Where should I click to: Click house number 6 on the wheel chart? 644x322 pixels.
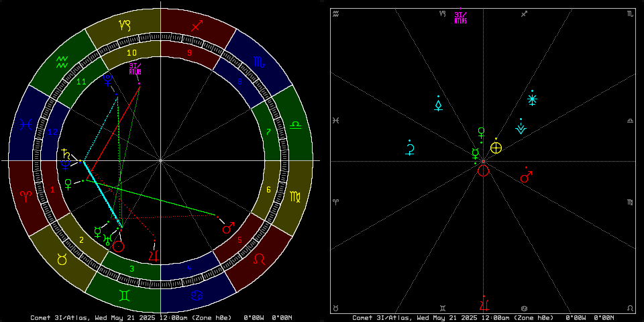click(x=268, y=190)
